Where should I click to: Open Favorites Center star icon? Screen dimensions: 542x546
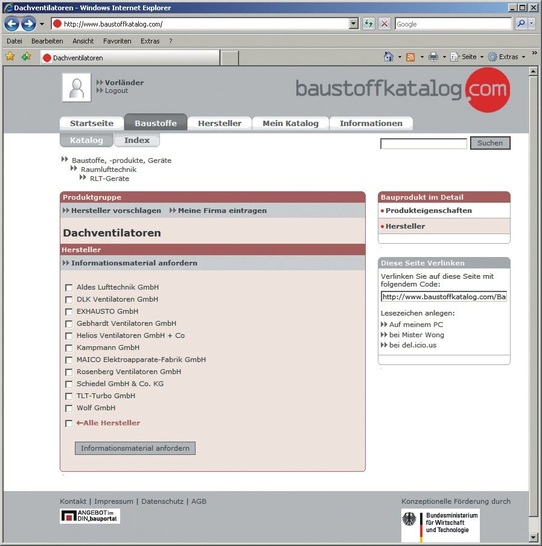(10, 56)
